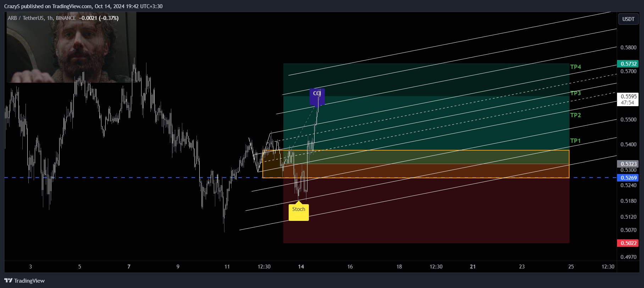Click the current price 0.5595 label

click(x=628, y=96)
